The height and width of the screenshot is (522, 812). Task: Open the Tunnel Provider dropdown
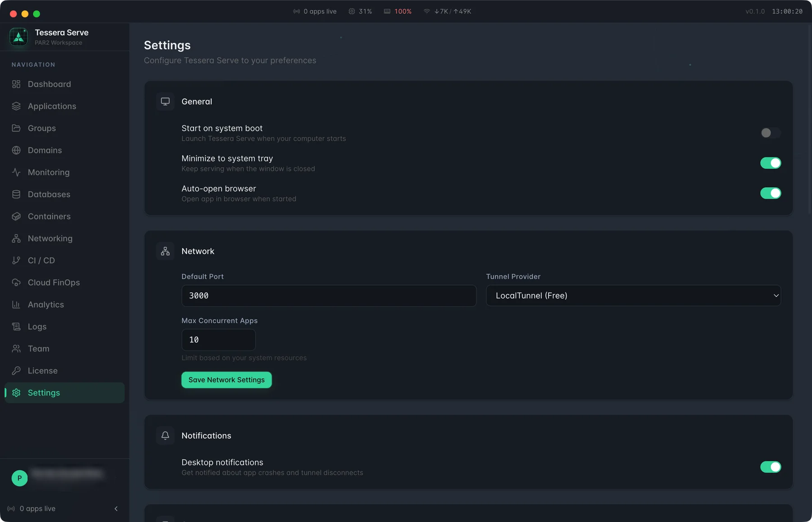[x=633, y=296]
